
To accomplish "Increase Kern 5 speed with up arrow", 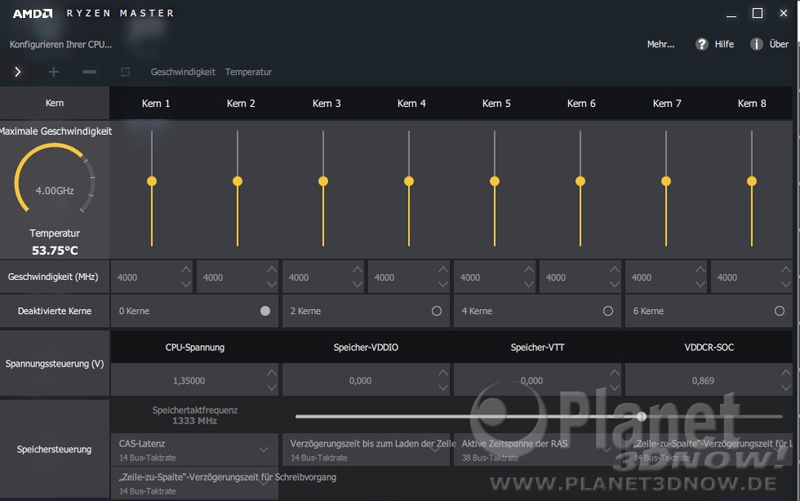I will point(529,269).
